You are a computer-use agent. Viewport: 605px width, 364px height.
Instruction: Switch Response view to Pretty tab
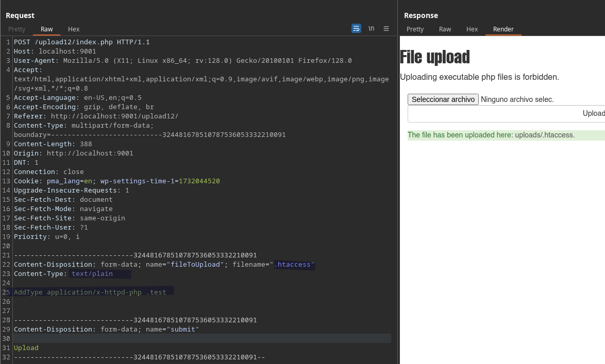click(415, 29)
